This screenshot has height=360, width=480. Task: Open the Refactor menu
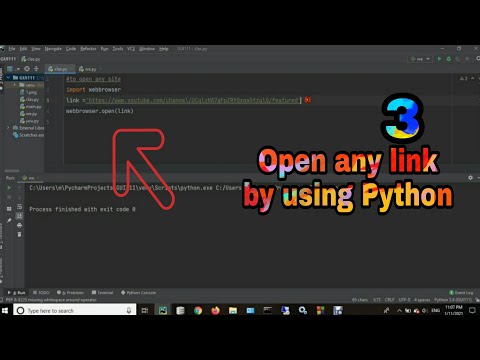tap(88, 49)
